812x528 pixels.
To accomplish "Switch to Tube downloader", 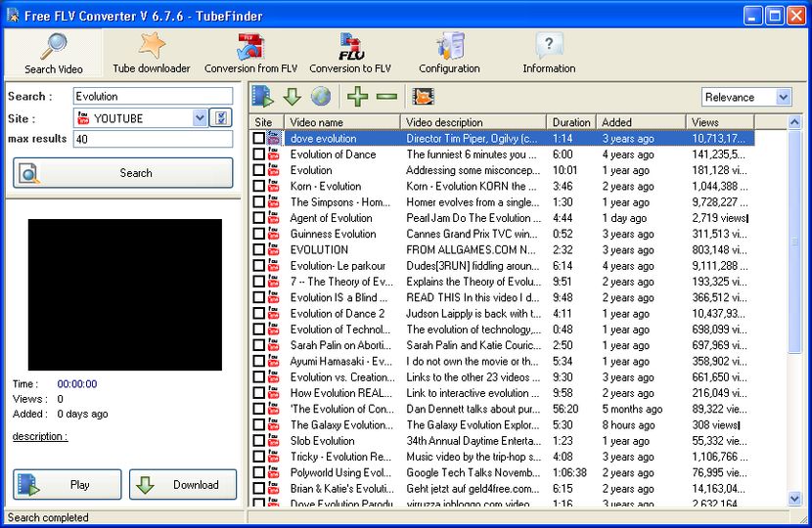I will (152, 54).
